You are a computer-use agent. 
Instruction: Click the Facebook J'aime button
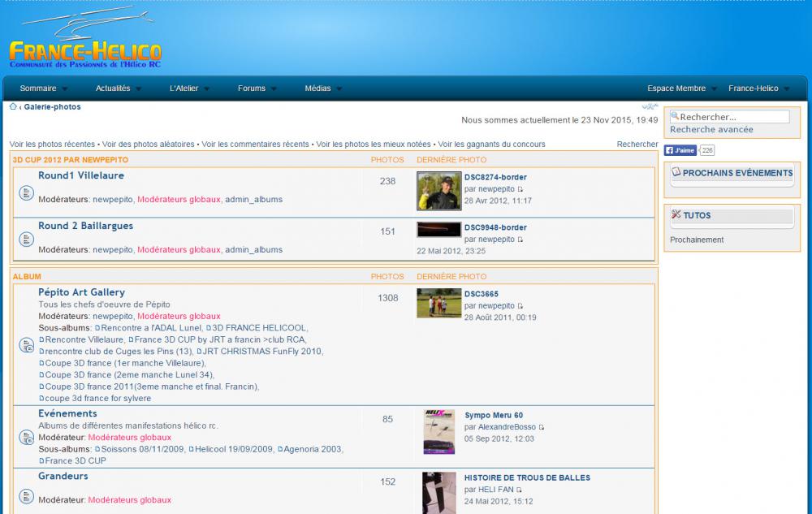coord(680,150)
